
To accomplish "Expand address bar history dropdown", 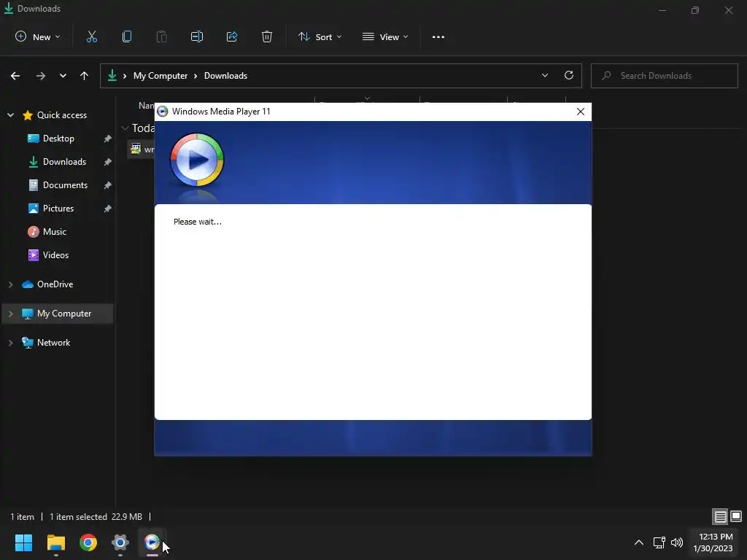I will 544,75.
